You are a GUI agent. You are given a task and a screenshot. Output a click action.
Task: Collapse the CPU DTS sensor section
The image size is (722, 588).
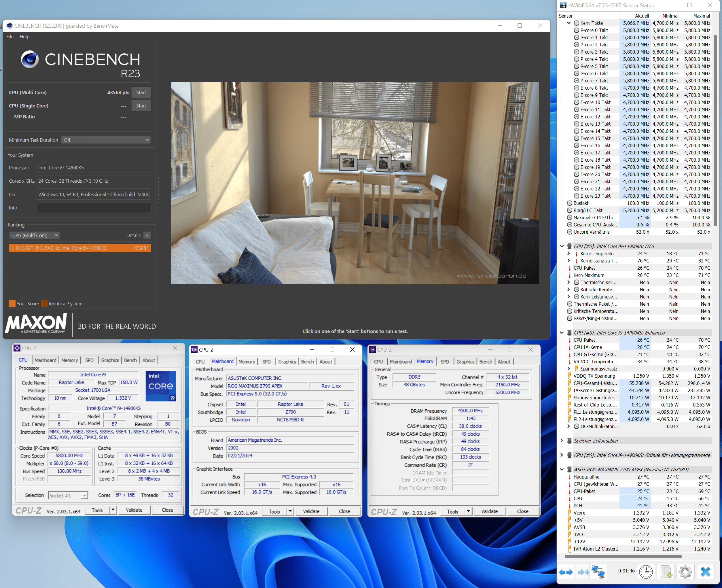click(x=562, y=246)
